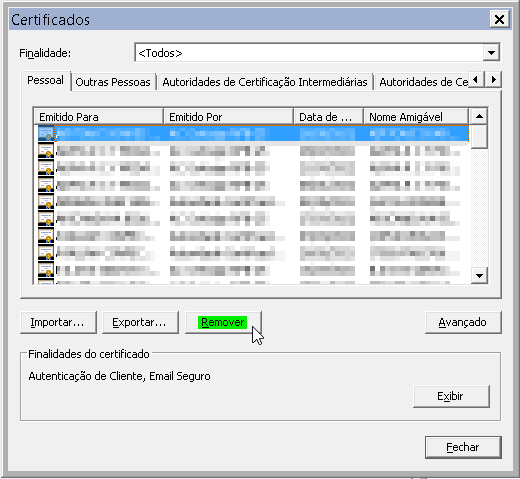Sort by Data de ... column header
Image resolution: width=520 pixels, height=479 pixels.
[328, 117]
